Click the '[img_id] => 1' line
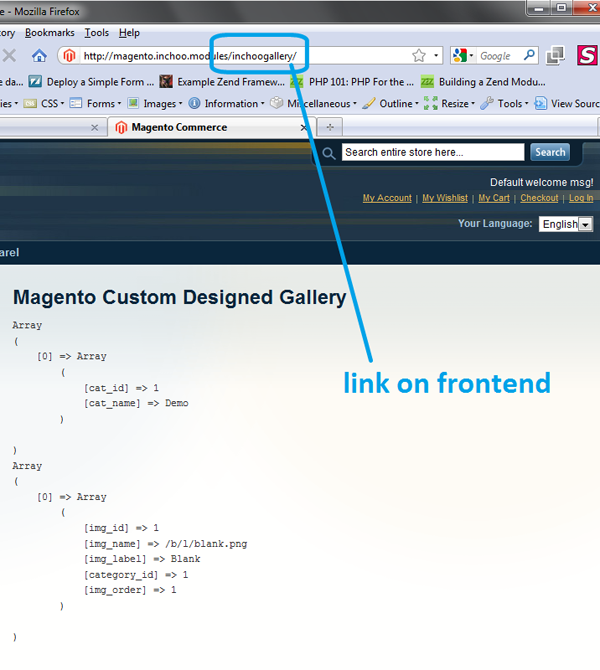This screenshot has height=670, width=600. coord(121,528)
